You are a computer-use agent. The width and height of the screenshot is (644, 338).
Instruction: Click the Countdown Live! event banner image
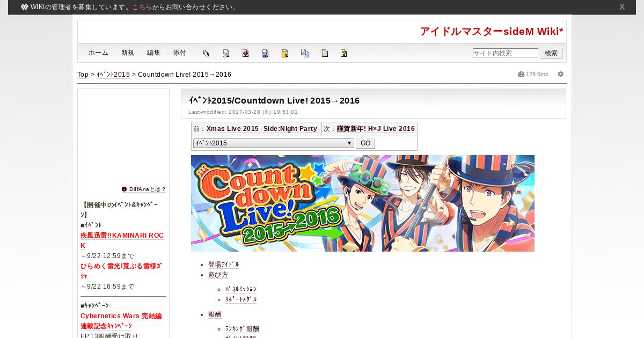tap(363, 203)
